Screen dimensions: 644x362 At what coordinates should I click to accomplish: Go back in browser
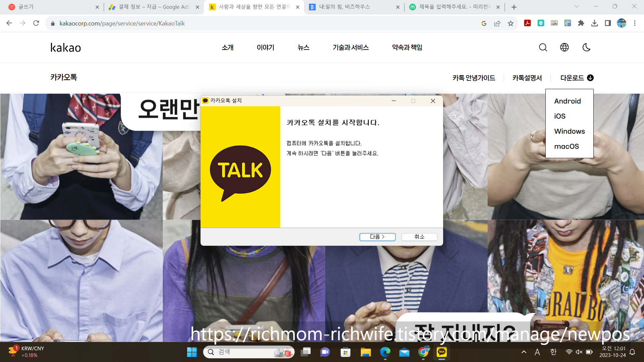pyautogui.click(x=9, y=23)
